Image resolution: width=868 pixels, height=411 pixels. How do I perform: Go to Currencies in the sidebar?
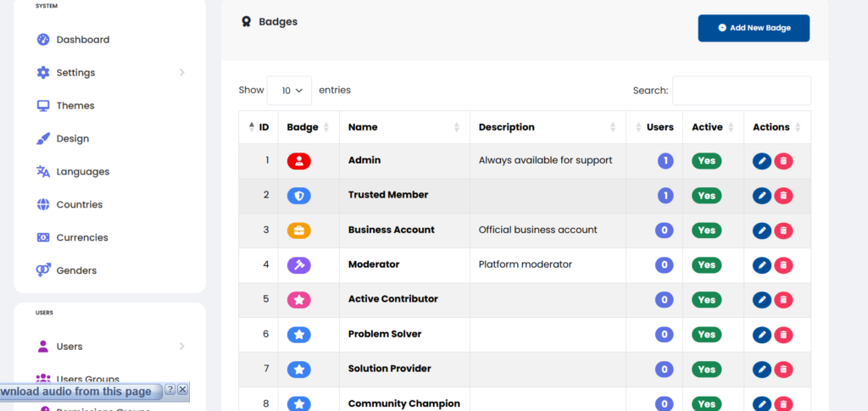pyautogui.click(x=82, y=238)
